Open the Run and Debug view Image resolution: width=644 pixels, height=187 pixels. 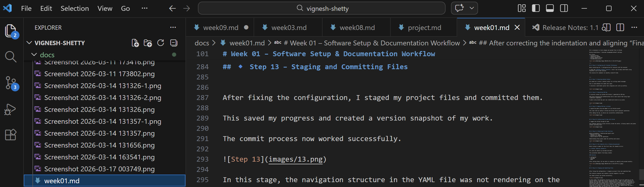pyautogui.click(x=11, y=109)
